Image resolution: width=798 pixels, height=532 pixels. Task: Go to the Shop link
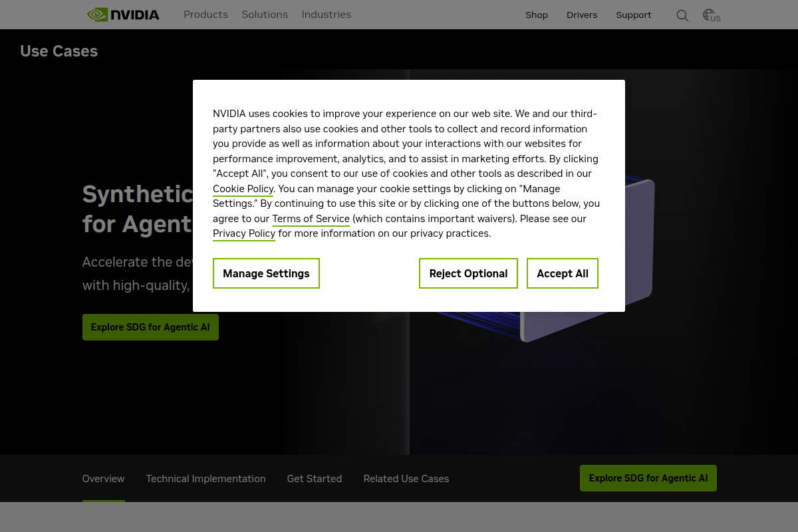(x=537, y=15)
